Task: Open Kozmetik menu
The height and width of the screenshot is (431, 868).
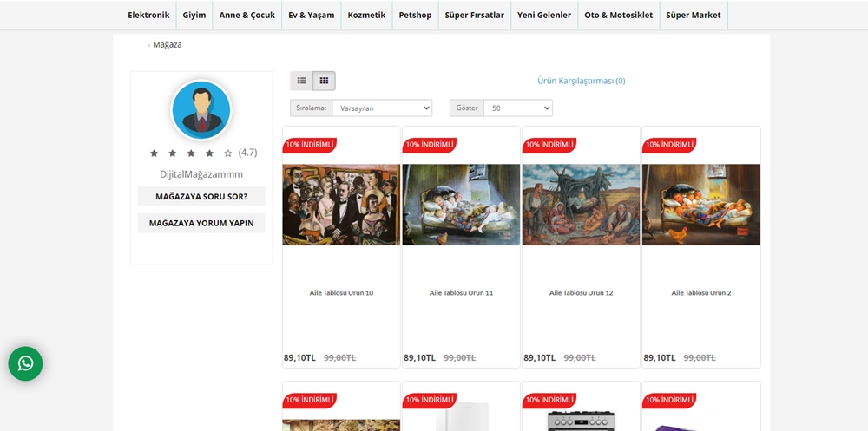Action: (366, 15)
